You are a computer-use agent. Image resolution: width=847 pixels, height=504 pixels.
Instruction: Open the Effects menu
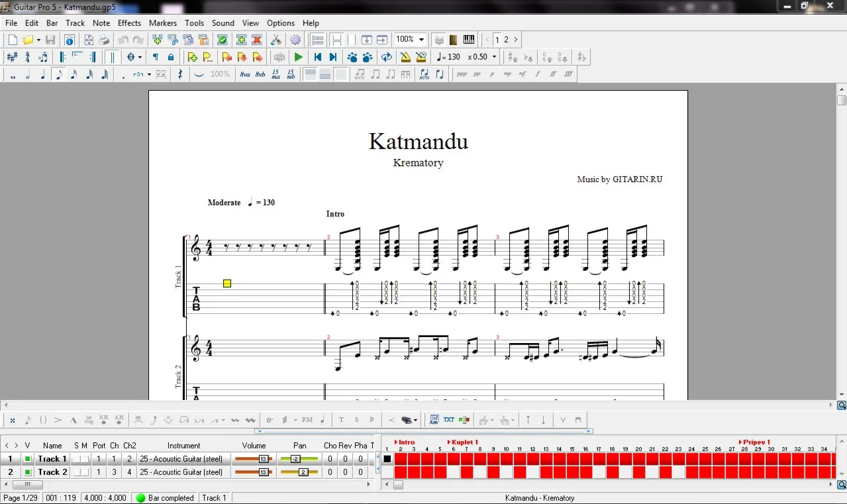[x=129, y=23]
